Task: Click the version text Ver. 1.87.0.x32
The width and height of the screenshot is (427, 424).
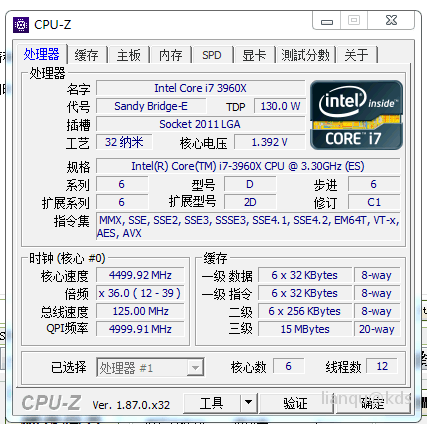Action: 131,405
